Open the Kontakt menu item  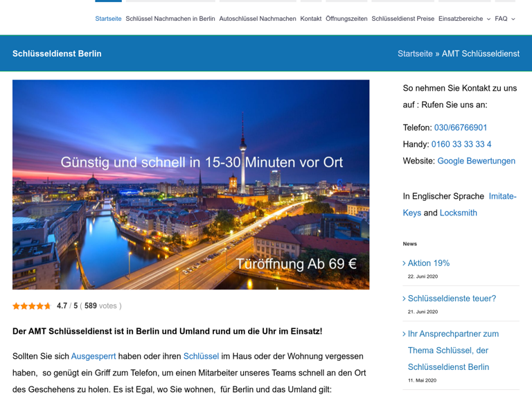pos(311,19)
